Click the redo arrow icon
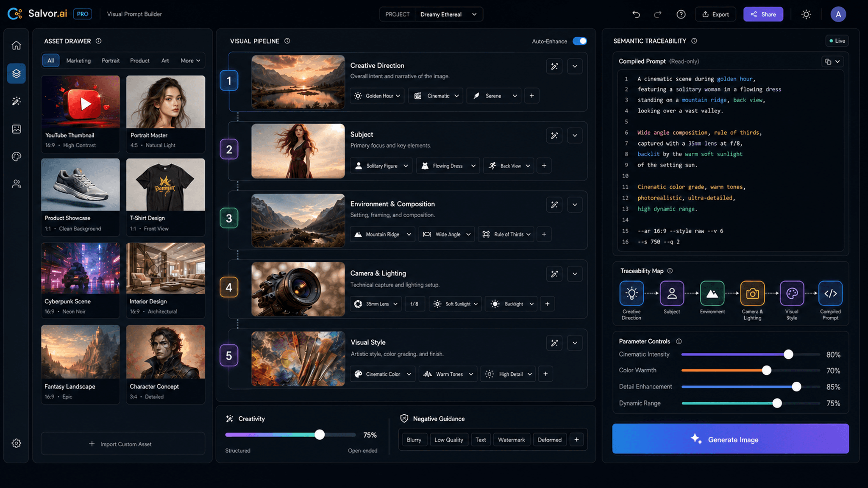The image size is (868, 488). (x=657, y=14)
